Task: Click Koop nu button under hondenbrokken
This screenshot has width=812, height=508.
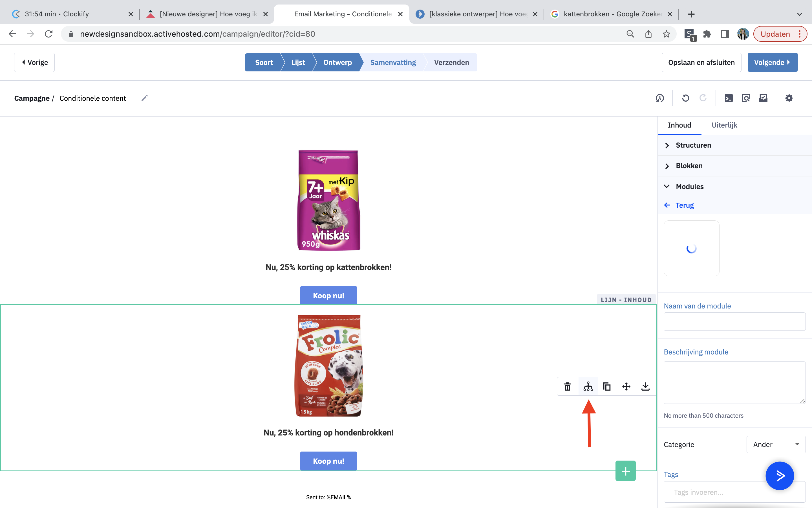Action: point(328,461)
